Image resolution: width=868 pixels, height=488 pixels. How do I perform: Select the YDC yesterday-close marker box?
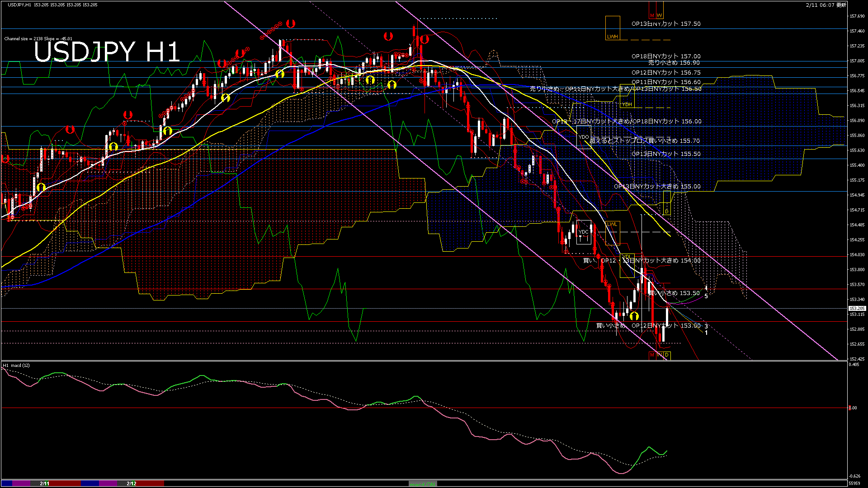(x=583, y=232)
